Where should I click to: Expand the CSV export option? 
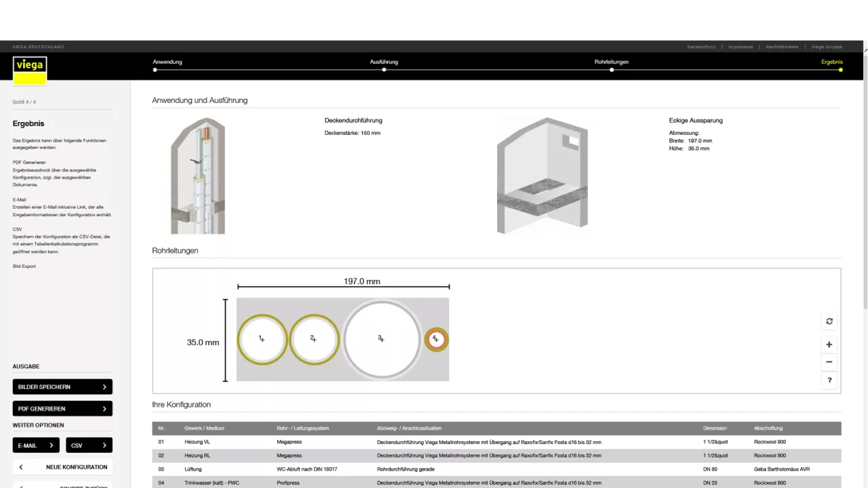(88, 445)
